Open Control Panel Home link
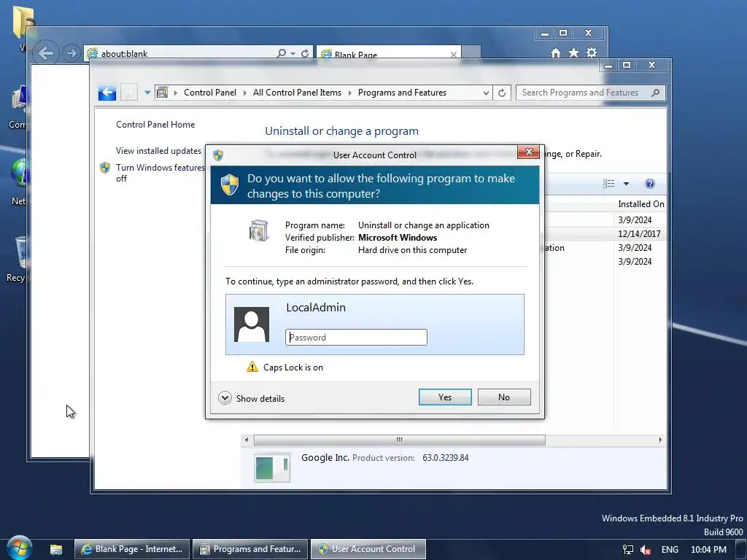This screenshot has width=747, height=560. coord(155,124)
